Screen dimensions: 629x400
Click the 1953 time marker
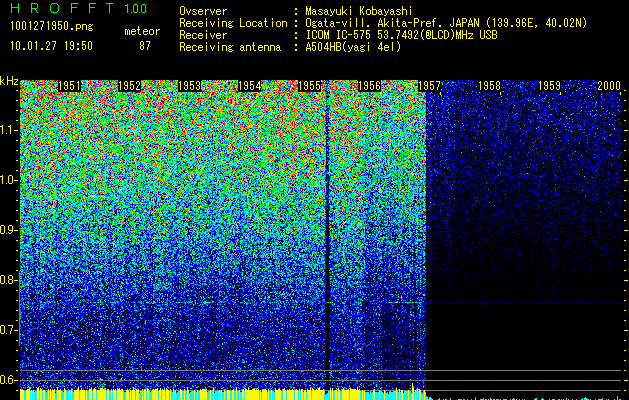(x=189, y=86)
